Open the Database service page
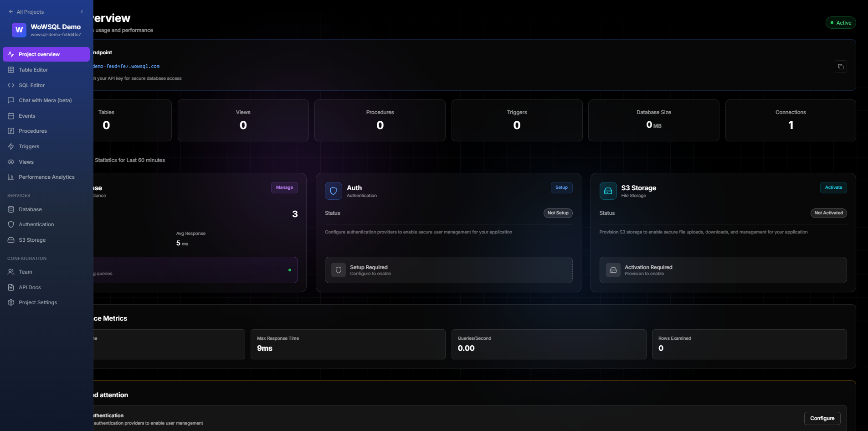Screen dimensions: 868x431 pyautogui.click(x=30, y=209)
